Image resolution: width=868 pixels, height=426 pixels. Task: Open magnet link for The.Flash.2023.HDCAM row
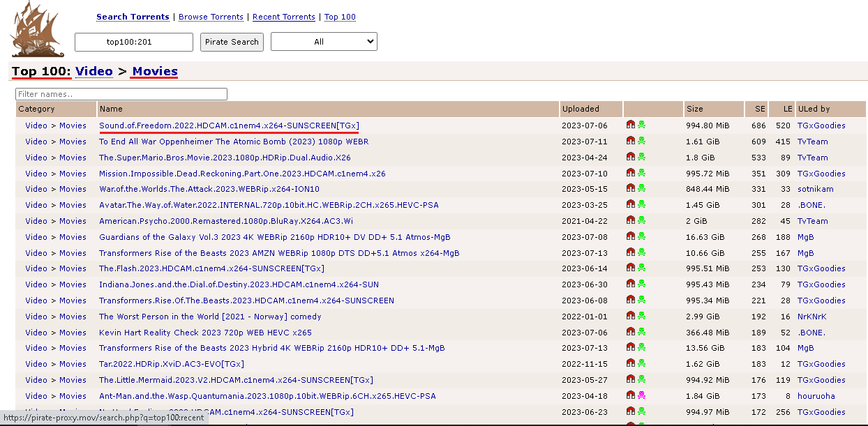coord(631,268)
